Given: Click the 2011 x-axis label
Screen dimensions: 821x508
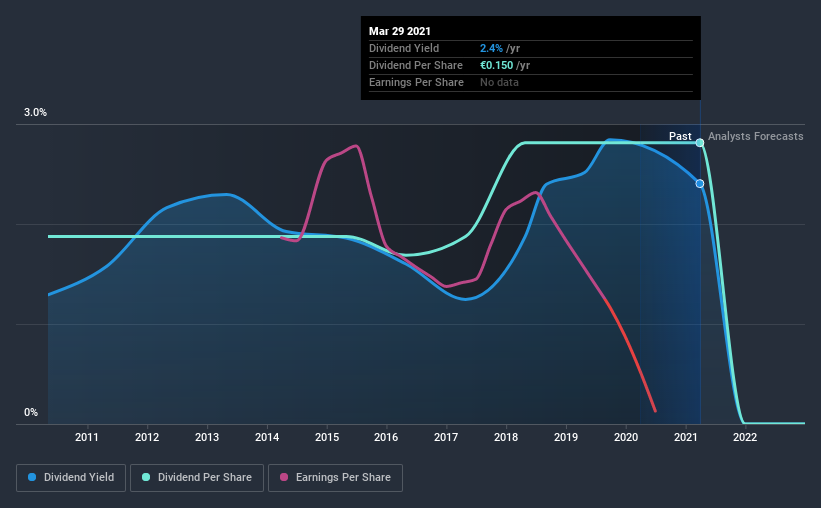Looking at the screenshot, I should coord(86,437).
